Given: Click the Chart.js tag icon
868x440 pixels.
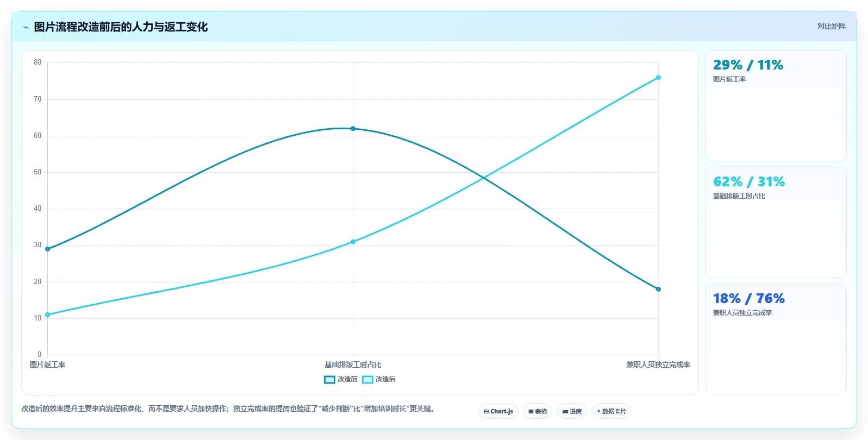Looking at the screenshot, I should [x=486, y=412].
